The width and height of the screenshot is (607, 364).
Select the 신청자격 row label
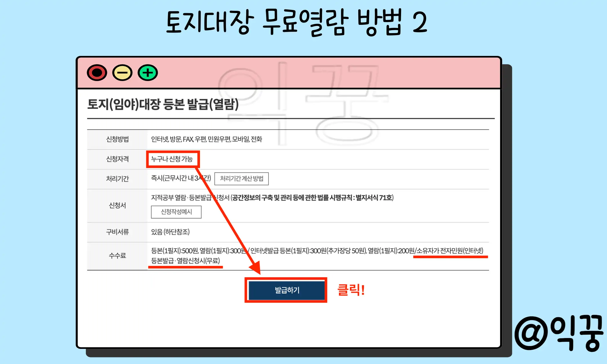117,159
